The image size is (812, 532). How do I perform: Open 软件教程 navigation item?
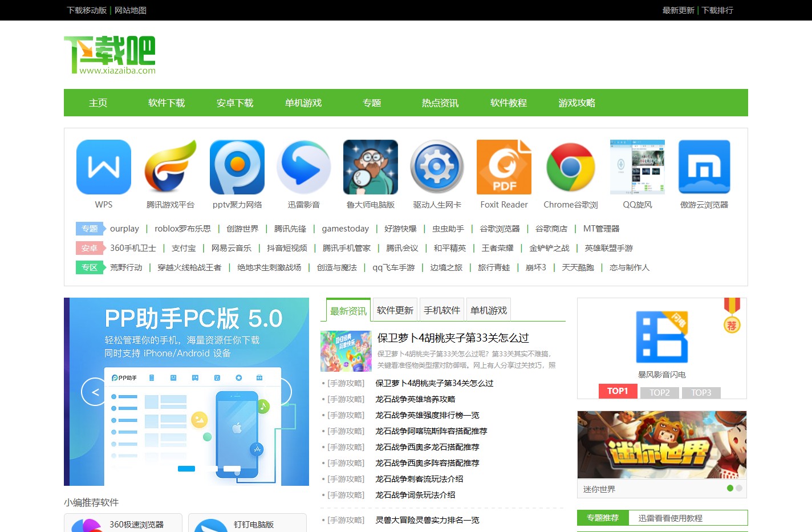coord(509,103)
